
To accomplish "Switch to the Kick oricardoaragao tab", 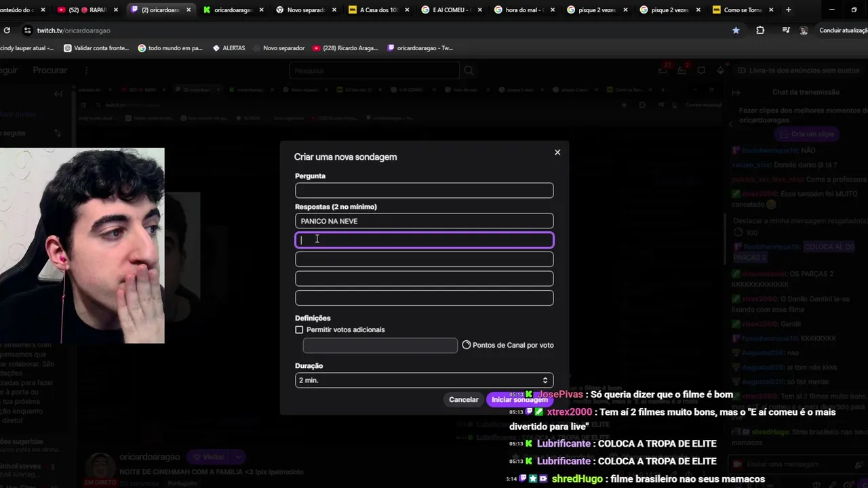I will 232,10.
